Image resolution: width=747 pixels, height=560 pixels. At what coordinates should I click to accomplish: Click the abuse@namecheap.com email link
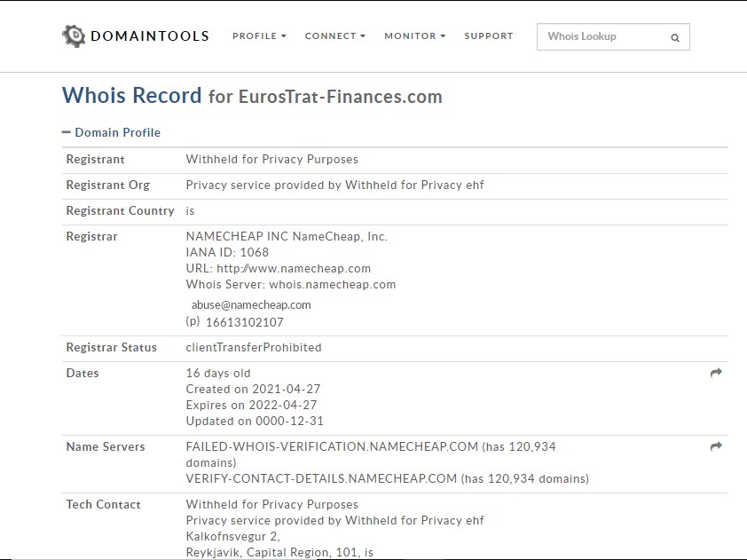point(251,304)
